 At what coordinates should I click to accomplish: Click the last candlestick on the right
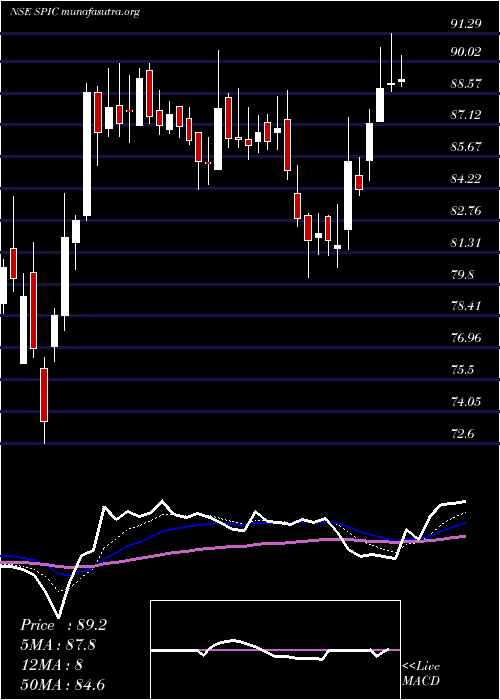[x=401, y=80]
